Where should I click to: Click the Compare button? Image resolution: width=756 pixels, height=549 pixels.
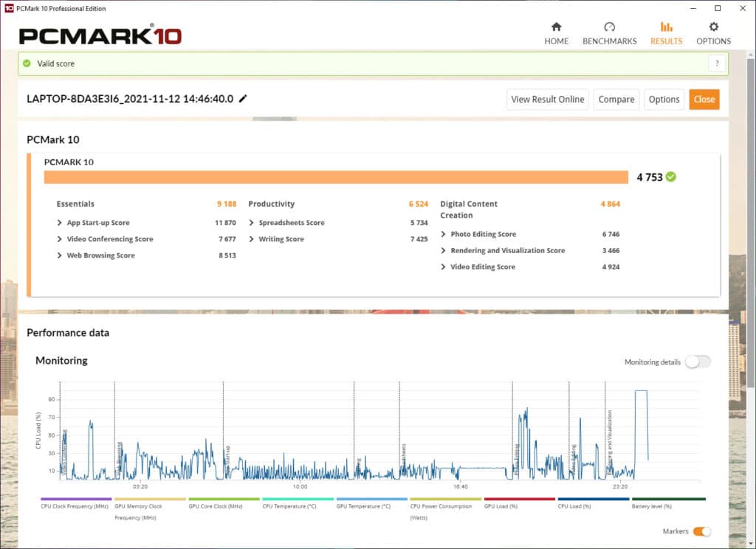click(616, 100)
